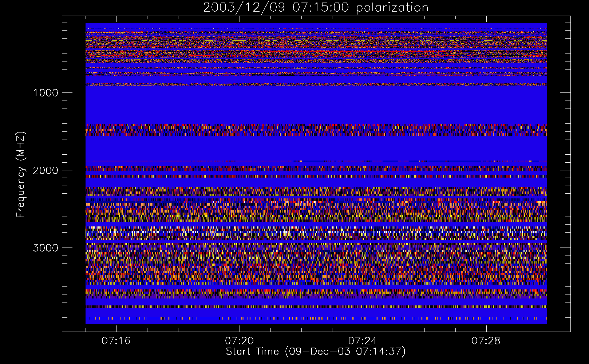Click the plot title '2003/12/09 07:15:00 polarization'
This screenshot has height=364, width=589.
coord(316,8)
